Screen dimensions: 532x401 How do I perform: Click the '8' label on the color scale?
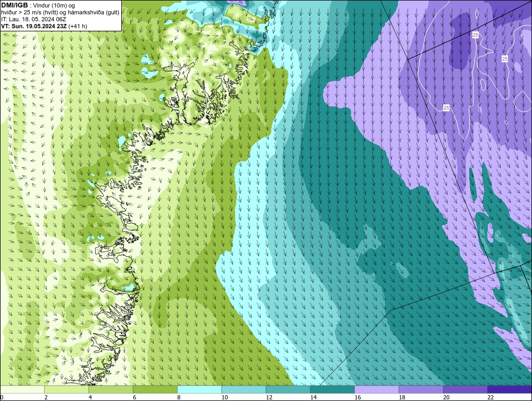coord(179,397)
